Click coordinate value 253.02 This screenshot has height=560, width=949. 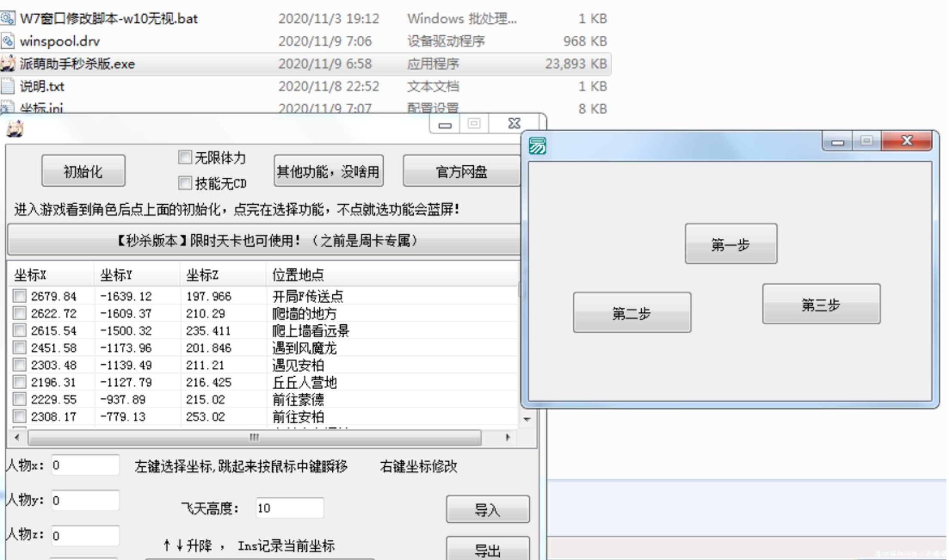pyautogui.click(x=205, y=417)
